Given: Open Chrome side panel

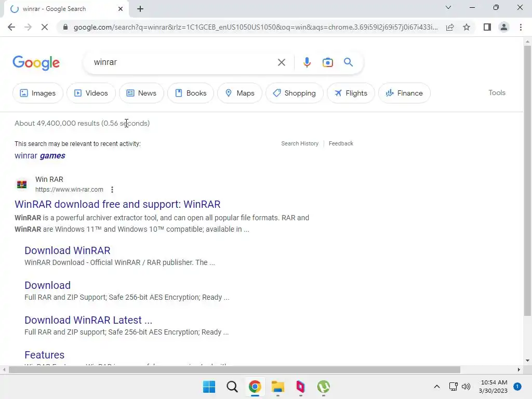Looking at the screenshot, I should pos(487,27).
